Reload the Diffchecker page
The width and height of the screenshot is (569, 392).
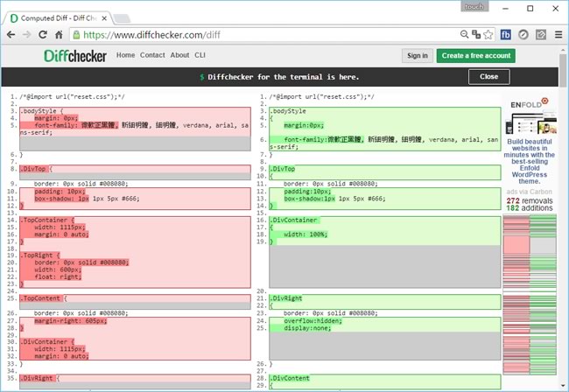(43, 34)
